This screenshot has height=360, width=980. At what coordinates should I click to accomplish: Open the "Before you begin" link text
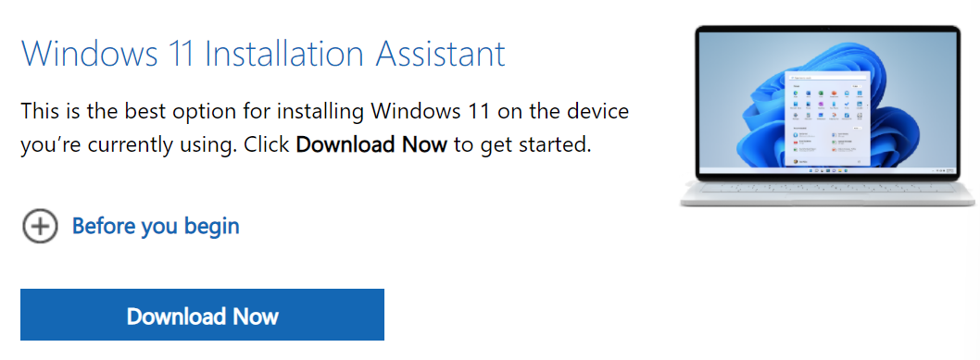(156, 226)
